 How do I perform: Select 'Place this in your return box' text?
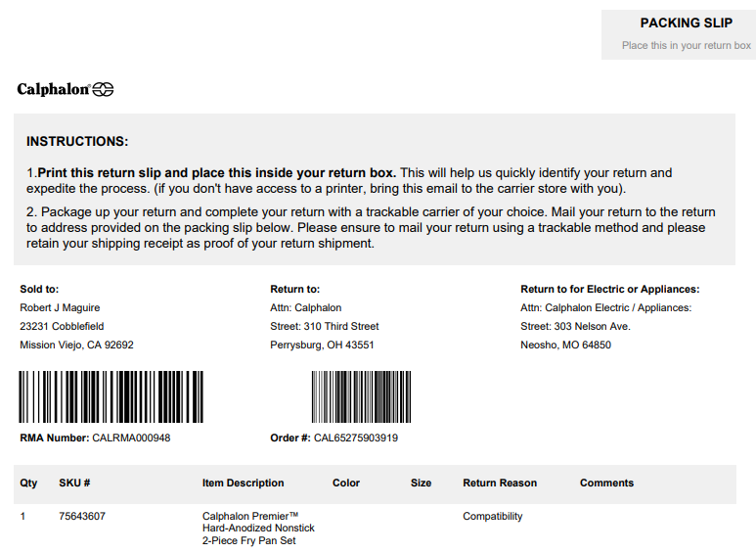(687, 45)
